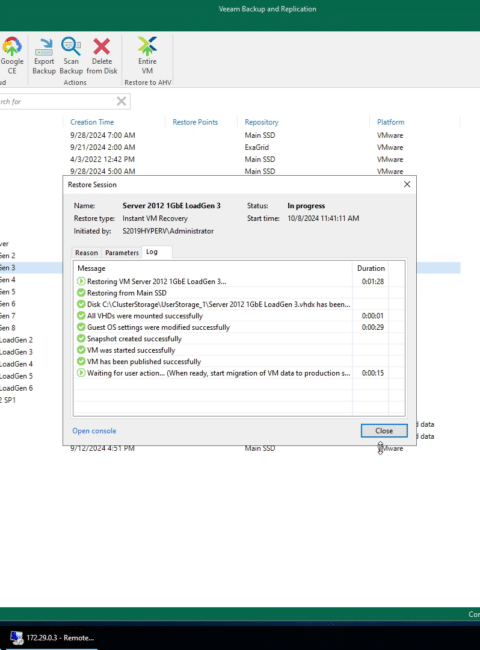Click green check icon of Snapshot created row
This screenshot has width=480, height=650.
pyautogui.click(x=81, y=338)
